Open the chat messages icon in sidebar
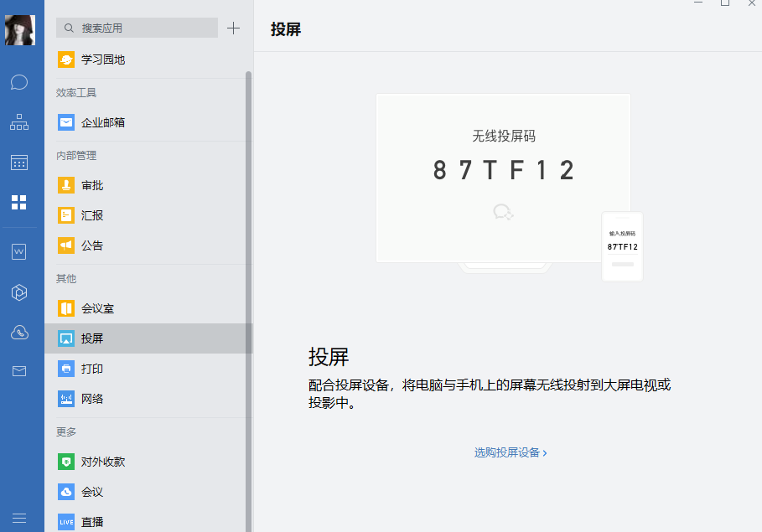This screenshot has width=762, height=532. pyautogui.click(x=19, y=82)
